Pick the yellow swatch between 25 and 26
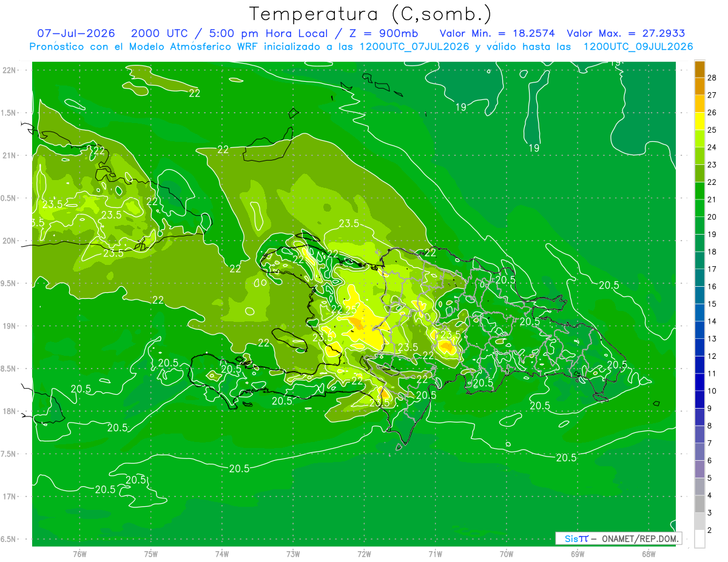 [699, 121]
